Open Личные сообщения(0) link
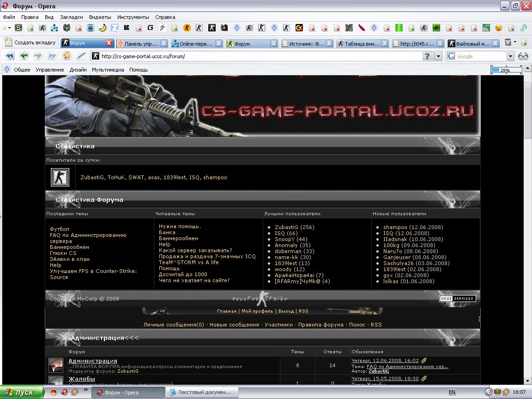The width and height of the screenshot is (532, 399). pos(174,325)
